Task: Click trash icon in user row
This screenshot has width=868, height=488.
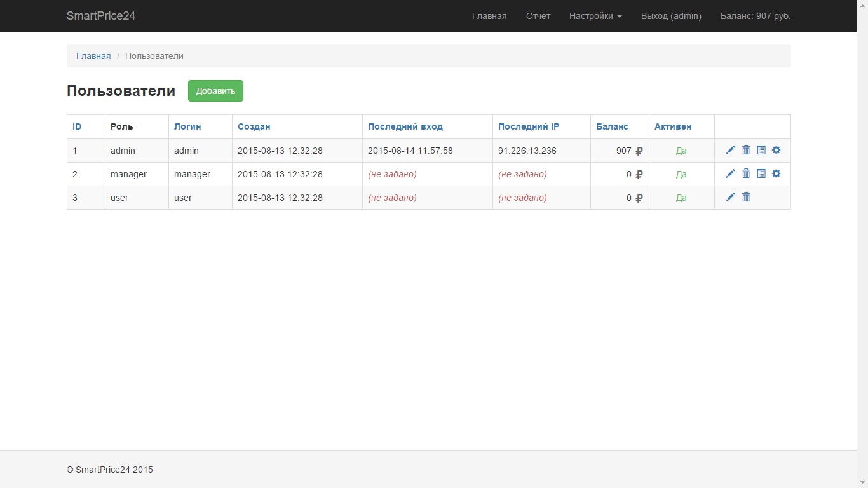Action: [746, 197]
